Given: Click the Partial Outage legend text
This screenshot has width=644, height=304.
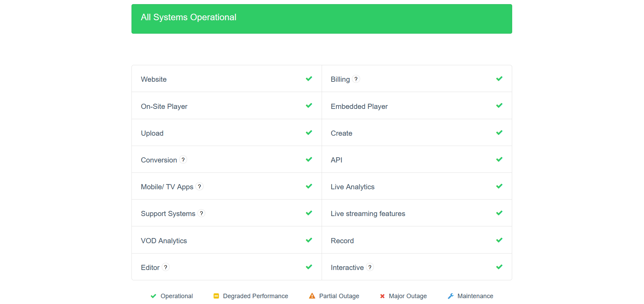Looking at the screenshot, I should click(339, 296).
